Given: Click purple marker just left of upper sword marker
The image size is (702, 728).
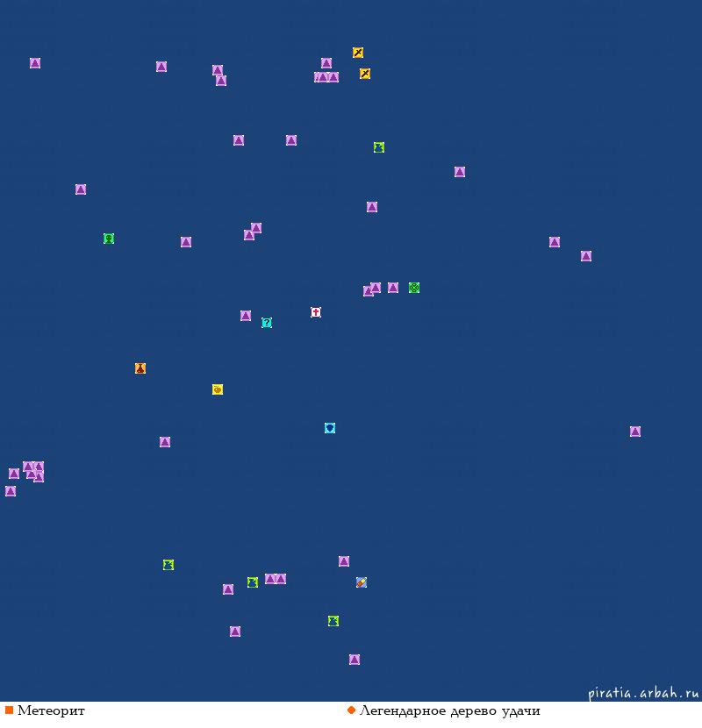Looking at the screenshot, I should tap(326, 62).
